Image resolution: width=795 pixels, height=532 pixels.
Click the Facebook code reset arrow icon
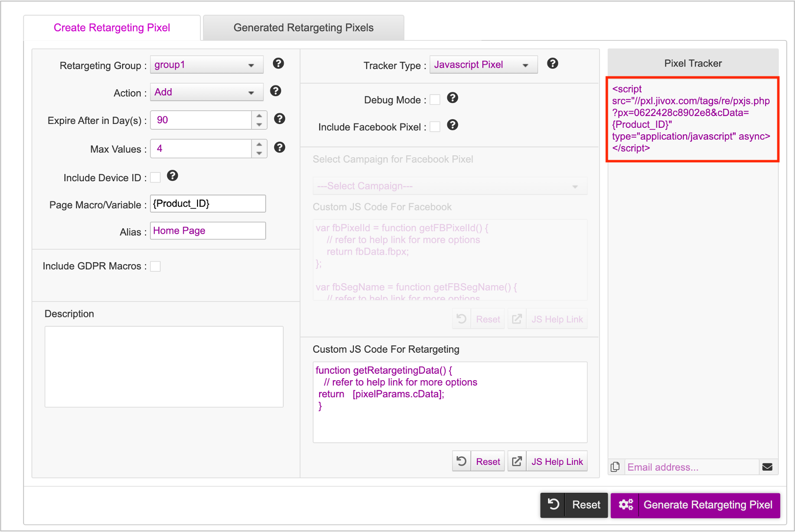pyautogui.click(x=461, y=319)
